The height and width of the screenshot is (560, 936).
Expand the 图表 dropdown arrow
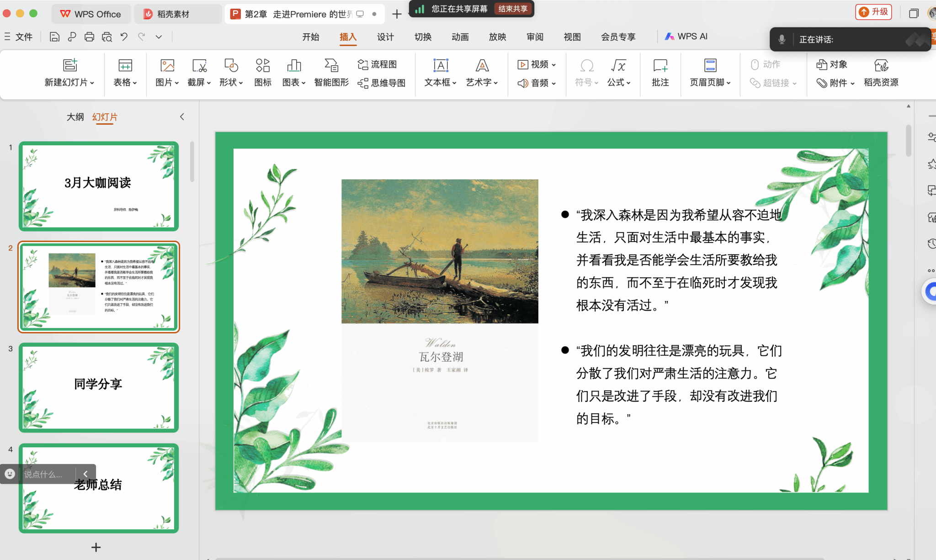point(303,83)
